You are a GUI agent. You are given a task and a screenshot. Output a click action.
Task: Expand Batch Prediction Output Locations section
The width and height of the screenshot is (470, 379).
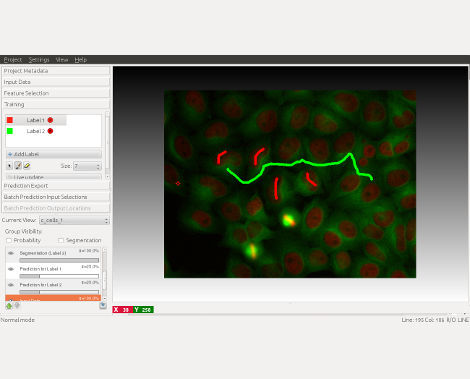tap(56, 208)
